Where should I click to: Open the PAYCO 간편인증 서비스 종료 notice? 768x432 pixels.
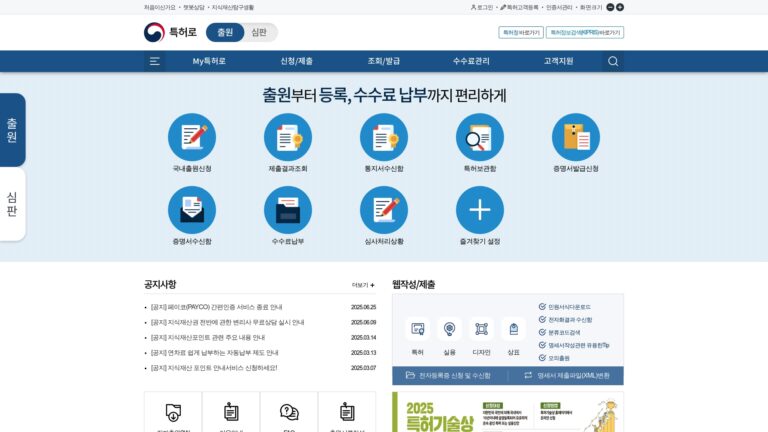point(216,307)
